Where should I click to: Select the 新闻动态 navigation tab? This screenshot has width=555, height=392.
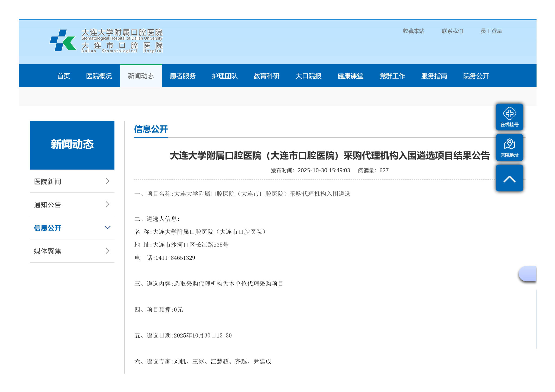[x=141, y=76]
